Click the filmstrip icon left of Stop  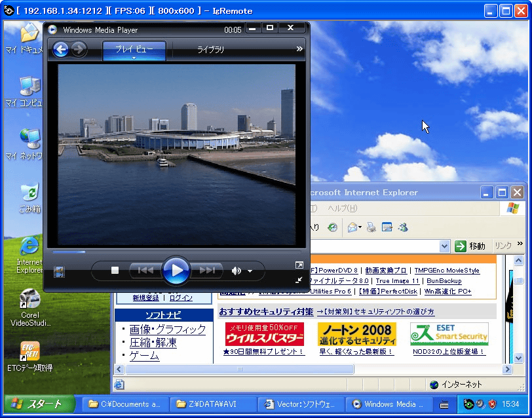click(59, 272)
